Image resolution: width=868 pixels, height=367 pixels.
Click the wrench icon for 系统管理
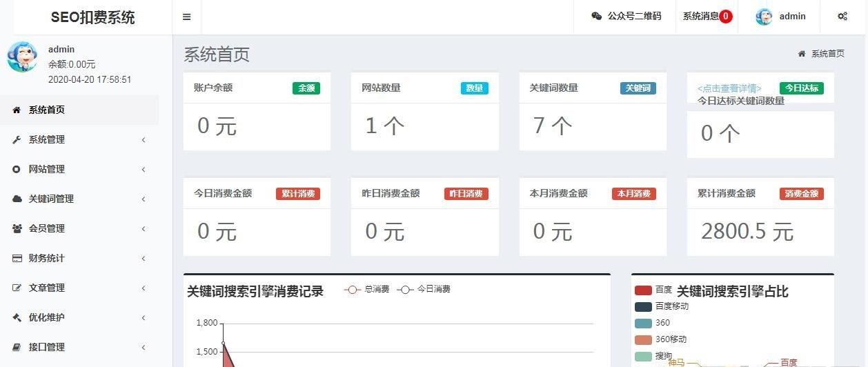tap(17, 139)
